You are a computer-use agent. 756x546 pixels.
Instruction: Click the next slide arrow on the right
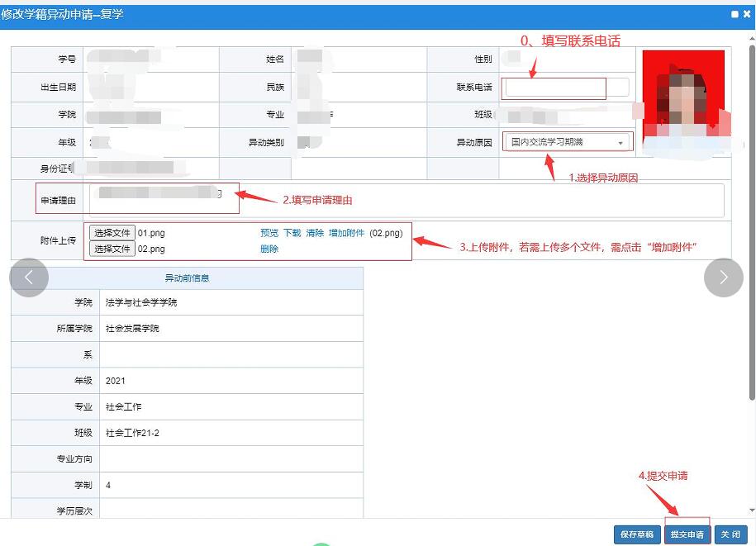click(723, 278)
